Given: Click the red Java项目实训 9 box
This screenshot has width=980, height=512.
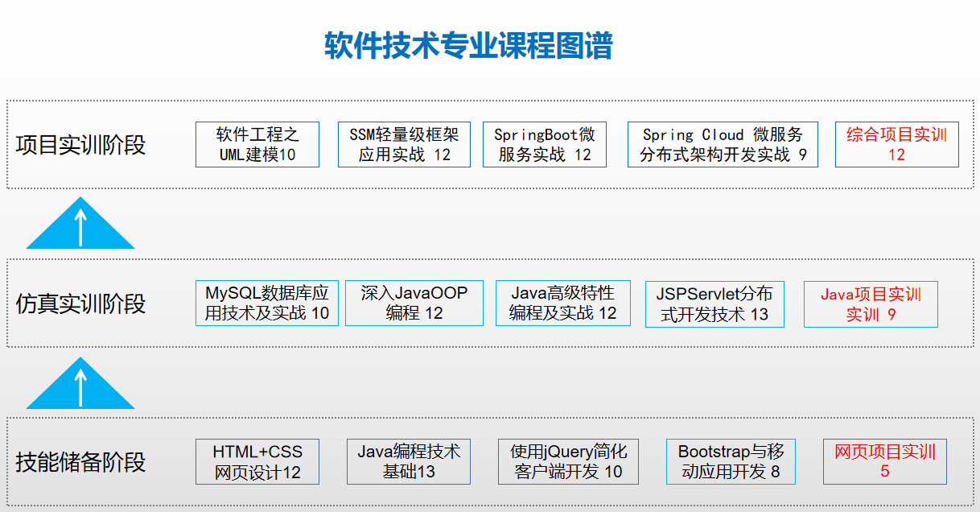Looking at the screenshot, I should coord(871,304).
